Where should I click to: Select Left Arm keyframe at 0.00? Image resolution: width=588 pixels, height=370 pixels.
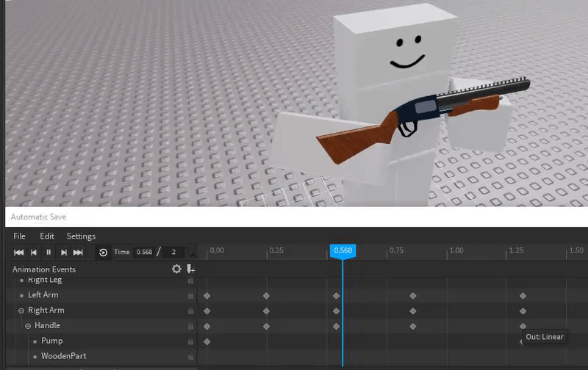[207, 296]
